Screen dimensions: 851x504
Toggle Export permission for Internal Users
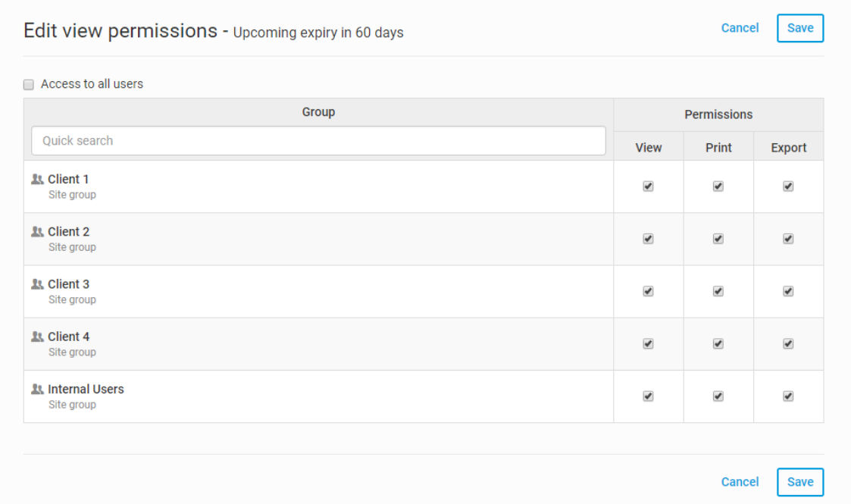click(788, 396)
